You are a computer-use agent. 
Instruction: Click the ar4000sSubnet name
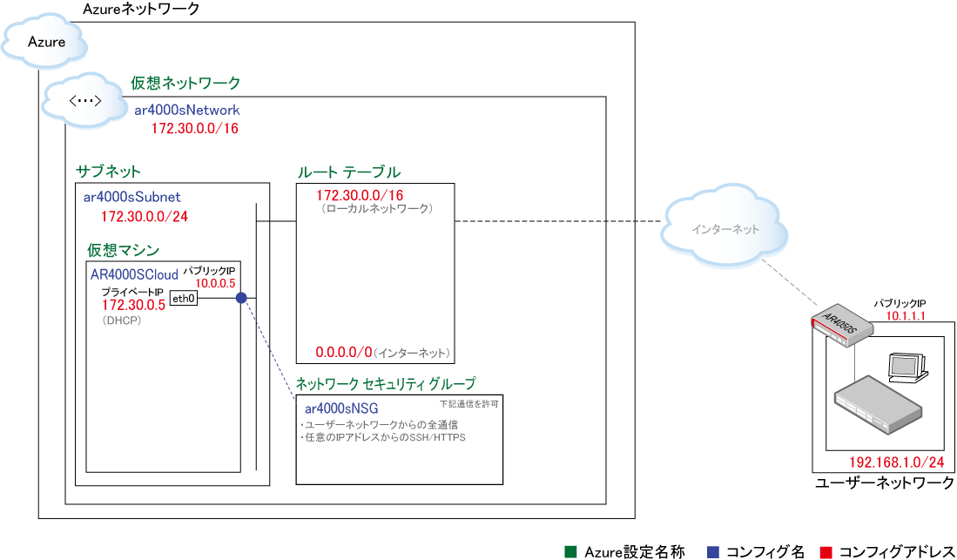coord(131,197)
